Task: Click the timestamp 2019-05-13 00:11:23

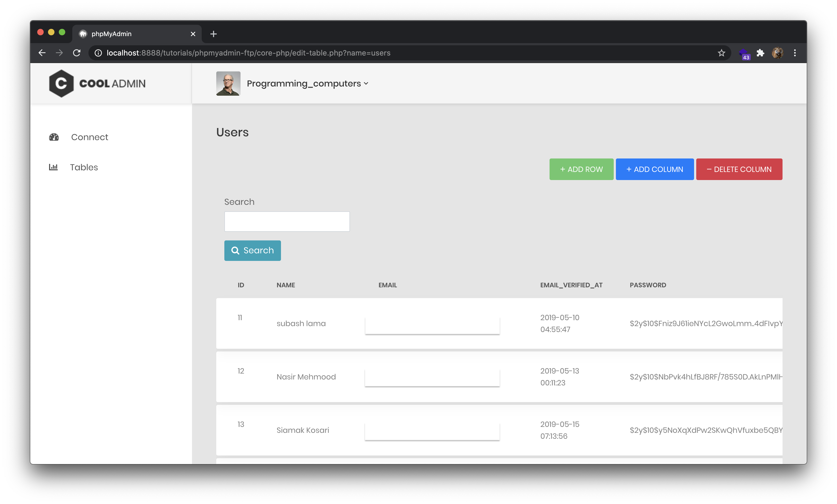Action: pyautogui.click(x=560, y=377)
